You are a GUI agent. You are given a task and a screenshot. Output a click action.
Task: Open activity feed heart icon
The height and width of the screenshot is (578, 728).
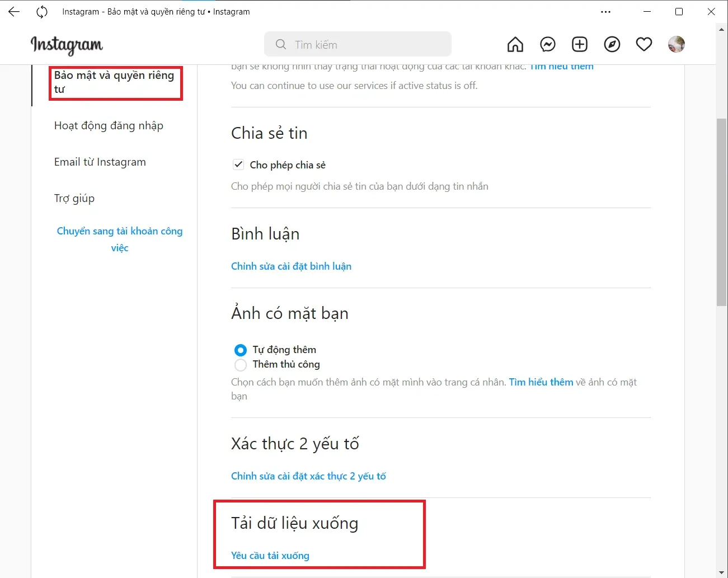click(644, 44)
